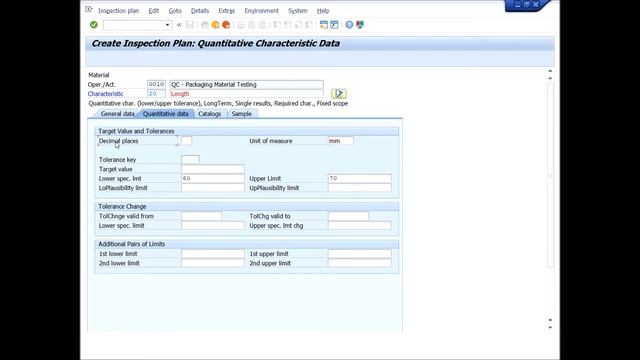Open the Environment menu
The width and height of the screenshot is (640, 360).
coord(261,11)
